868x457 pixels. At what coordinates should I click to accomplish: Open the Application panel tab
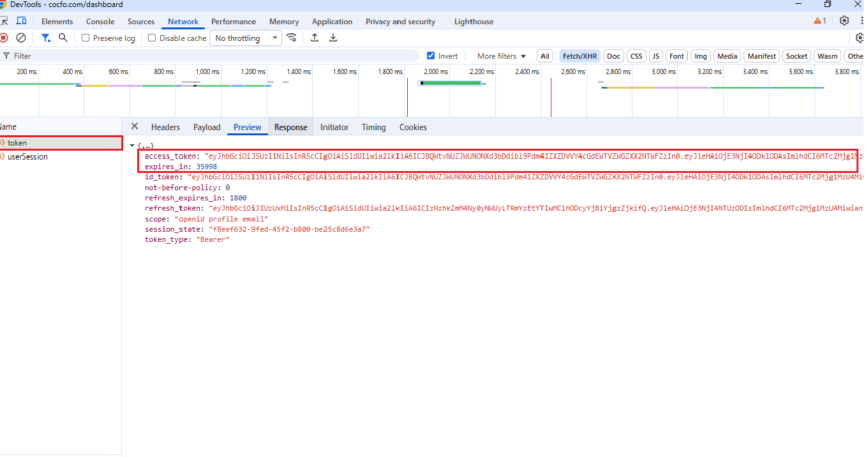click(x=332, y=22)
